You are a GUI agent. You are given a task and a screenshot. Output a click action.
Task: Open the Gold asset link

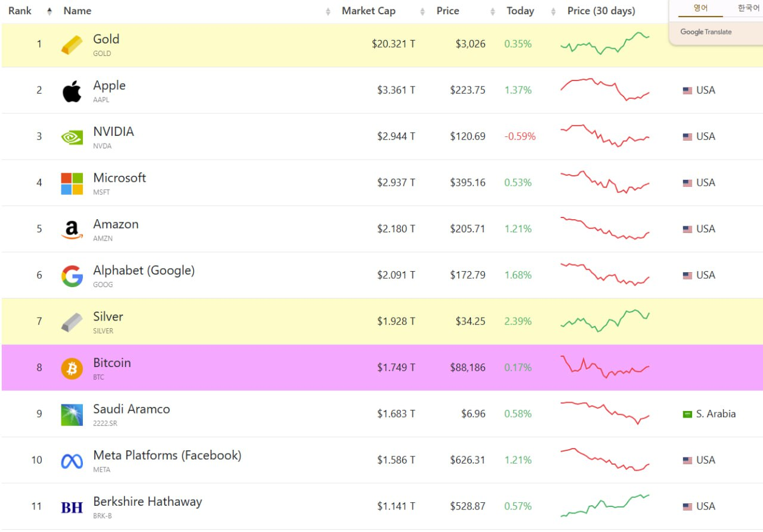[x=106, y=39]
